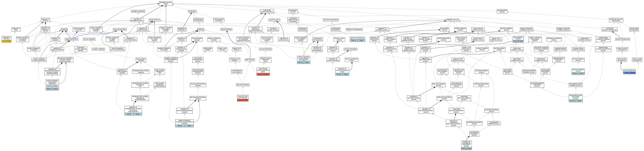Click the 'oxoacid metabolic process' node
The width and height of the screenshot is (644, 151).
click(482, 49)
